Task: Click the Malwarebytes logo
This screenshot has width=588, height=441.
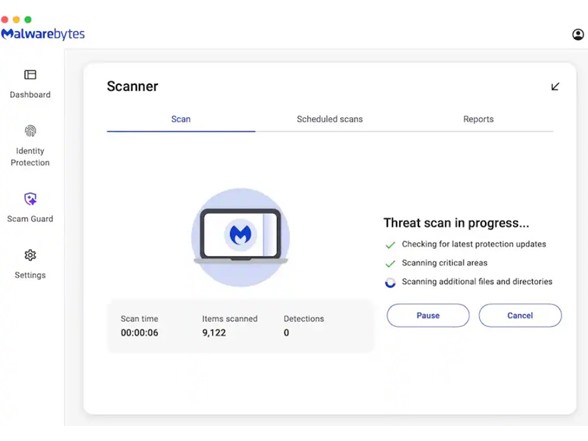Action: [43, 34]
